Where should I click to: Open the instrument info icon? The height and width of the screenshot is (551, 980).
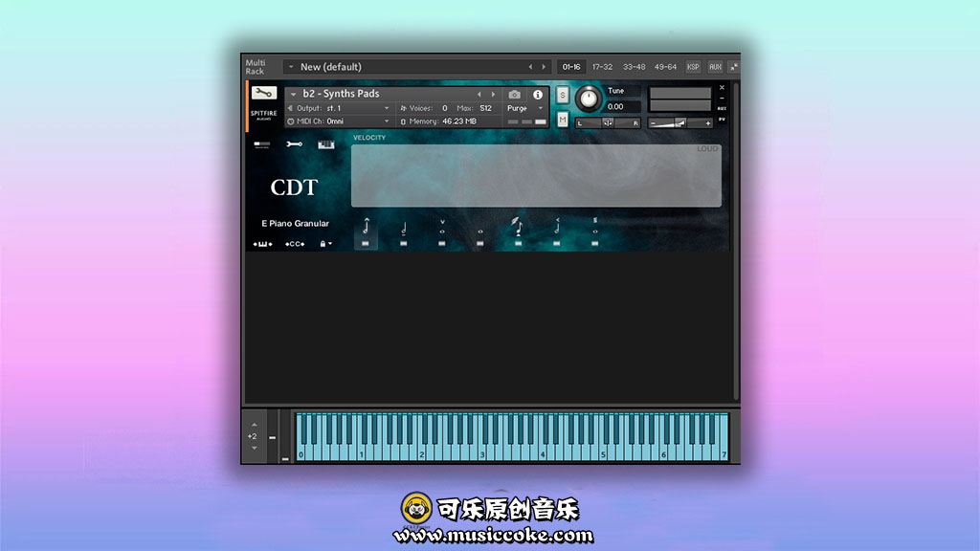538,95
